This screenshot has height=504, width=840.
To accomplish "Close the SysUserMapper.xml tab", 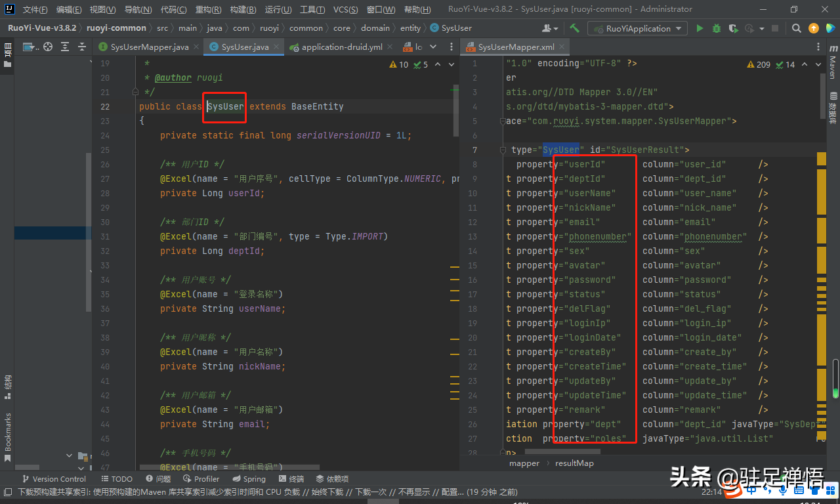I will pos(562,47).
